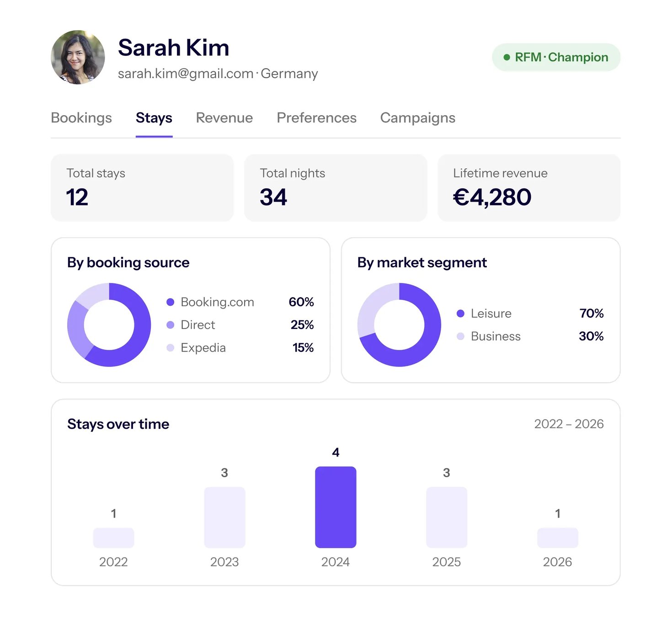Click the Total nights card
This screenshot has width=672, height=617.
(336, 188)
